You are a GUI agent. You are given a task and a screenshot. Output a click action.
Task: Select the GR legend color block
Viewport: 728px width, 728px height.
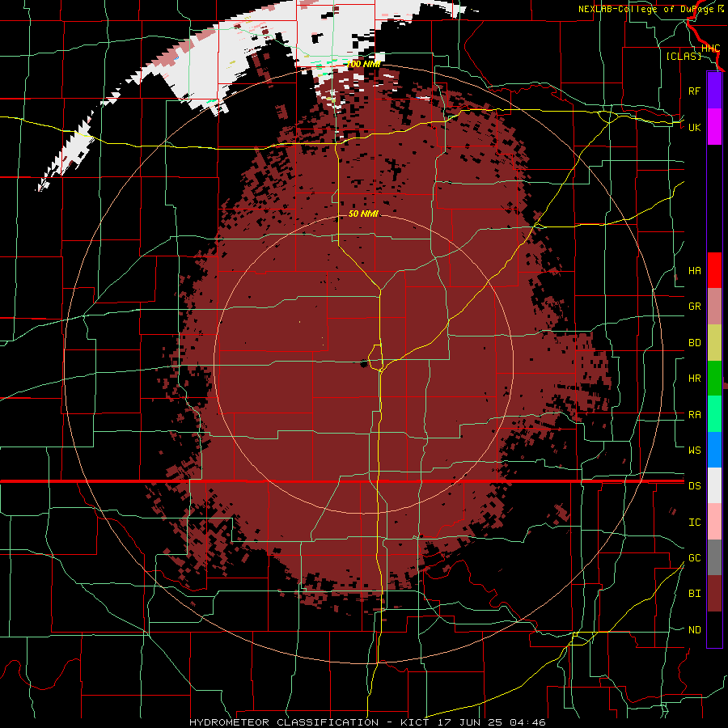click(x=714, y=307)
